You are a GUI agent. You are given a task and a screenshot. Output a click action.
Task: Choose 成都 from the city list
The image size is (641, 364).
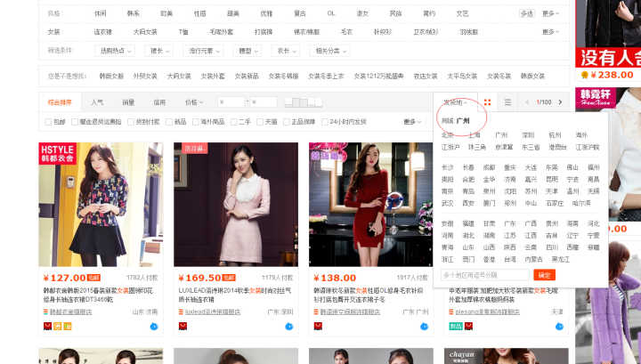click(490, 167)
